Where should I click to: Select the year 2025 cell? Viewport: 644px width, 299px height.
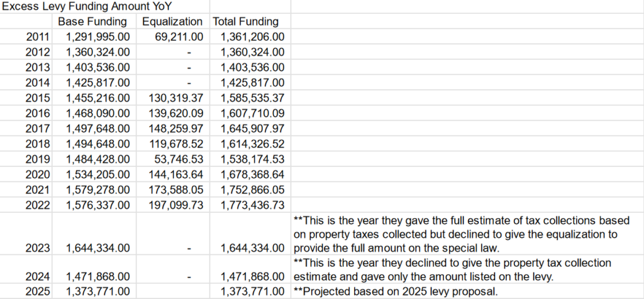38,292
